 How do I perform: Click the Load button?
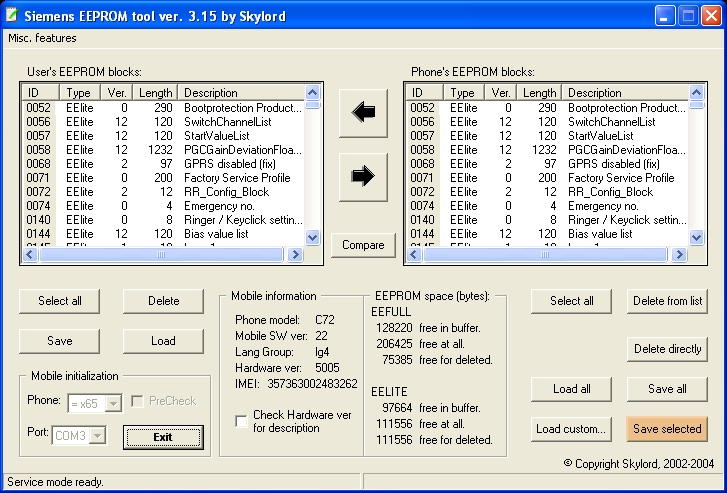(163, 341)
